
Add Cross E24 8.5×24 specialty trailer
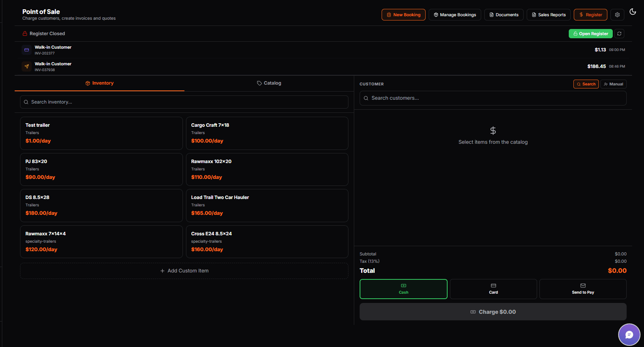pos(267,242)
